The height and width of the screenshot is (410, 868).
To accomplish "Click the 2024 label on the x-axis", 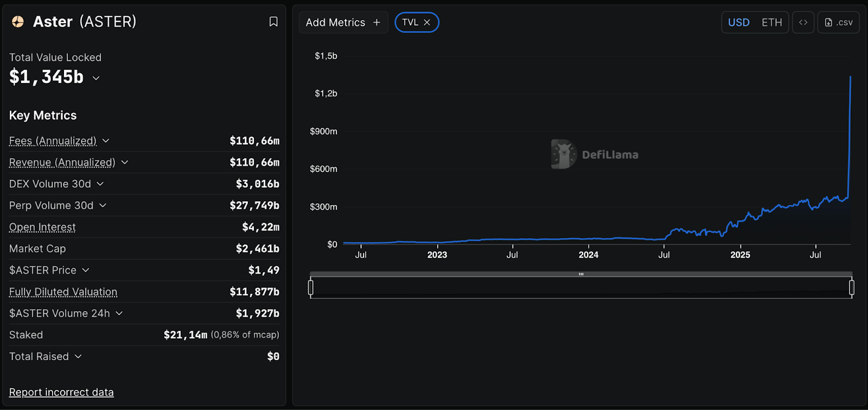I will [x=589, y=255].
